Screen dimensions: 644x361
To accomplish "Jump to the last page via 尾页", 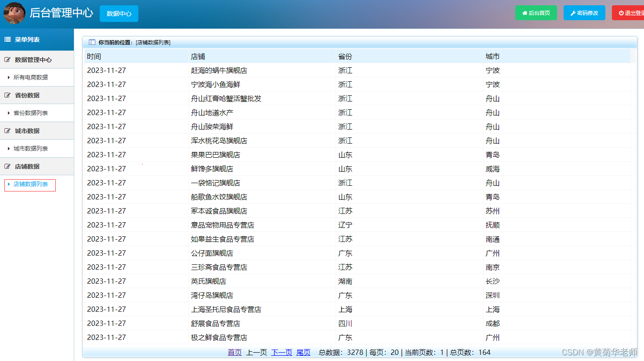I will pos(303,352).
